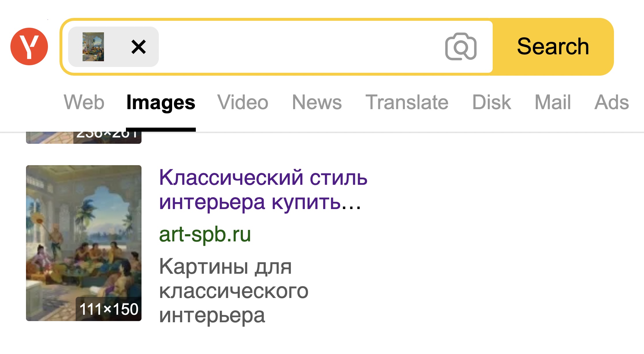Select the Images tab
644x354 pixels.
point(161,102)
